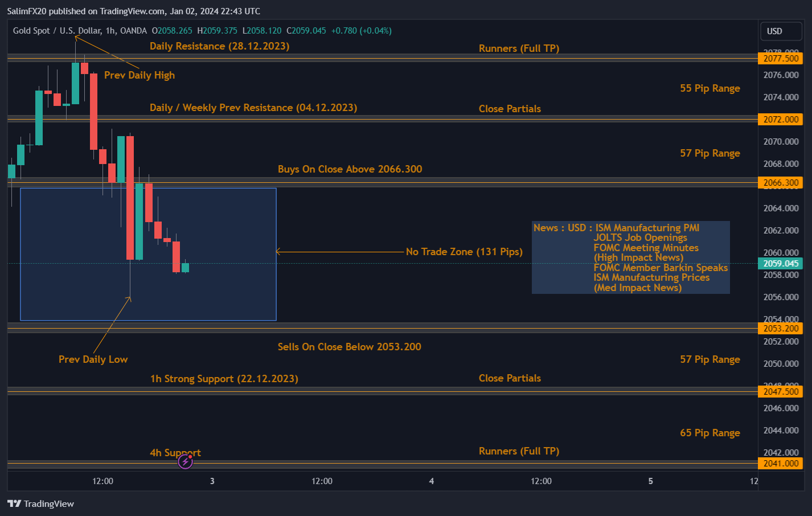Select the Runners (Full TP) annotation near top
Viewport: 812px width, 516px height.
[x=519, y=48]
